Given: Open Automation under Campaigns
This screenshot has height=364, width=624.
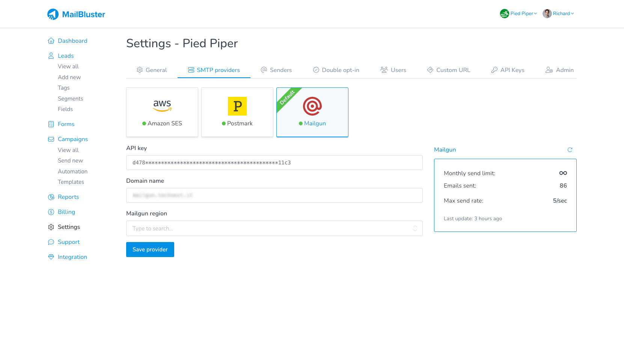Looking at the screenshot, I should [72, 171].
